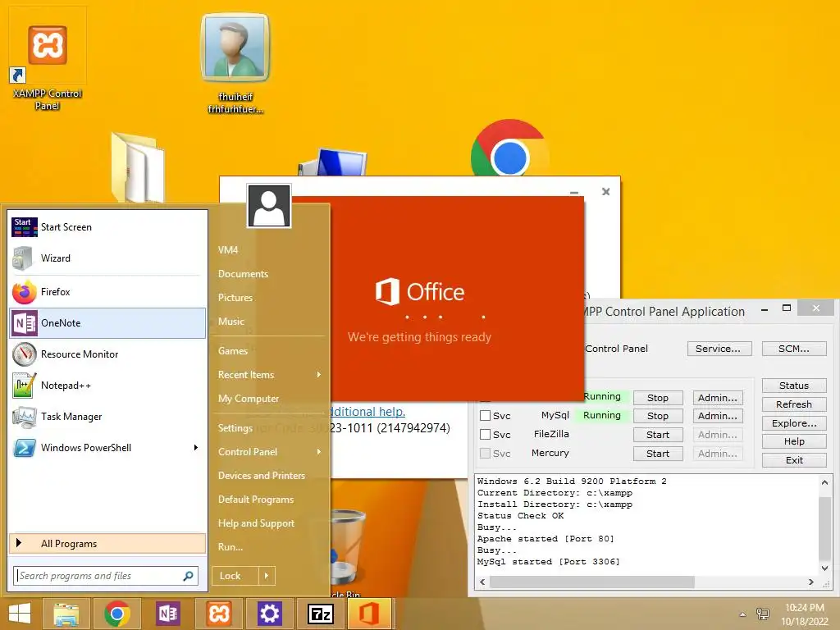Open the Run... dialog

[231, 547]
